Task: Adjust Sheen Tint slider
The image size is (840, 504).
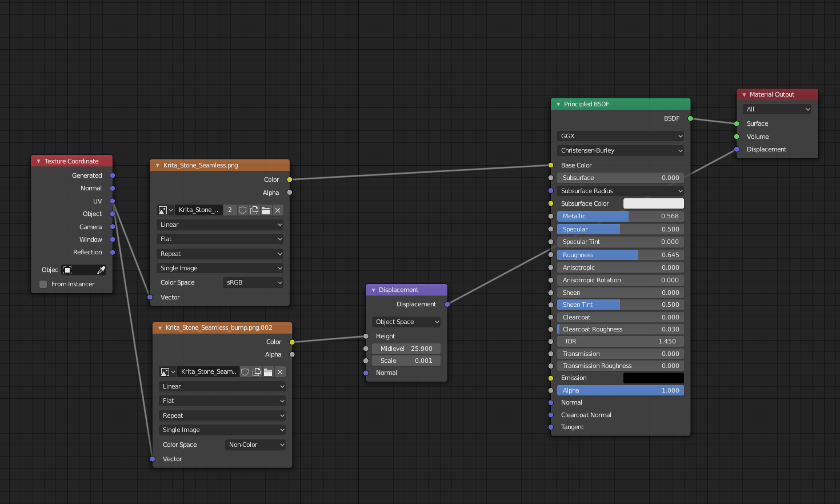Action: [x=621, y=305]
